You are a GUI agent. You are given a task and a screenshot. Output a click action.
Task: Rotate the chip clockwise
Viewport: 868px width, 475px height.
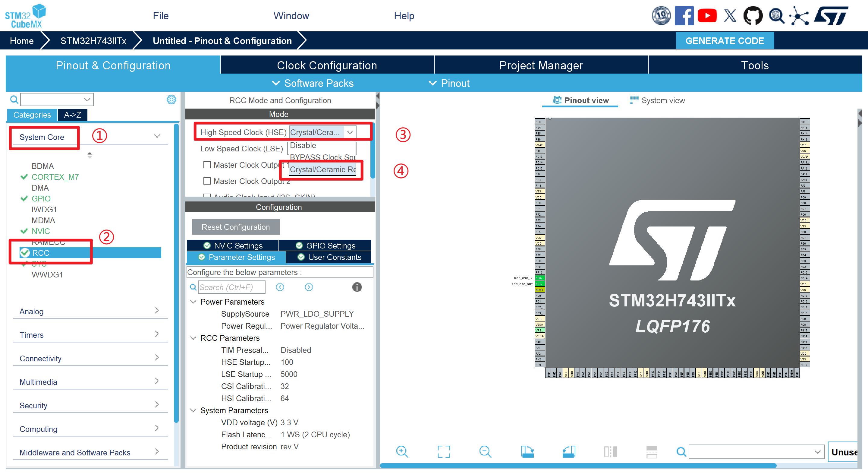point(527,452)
